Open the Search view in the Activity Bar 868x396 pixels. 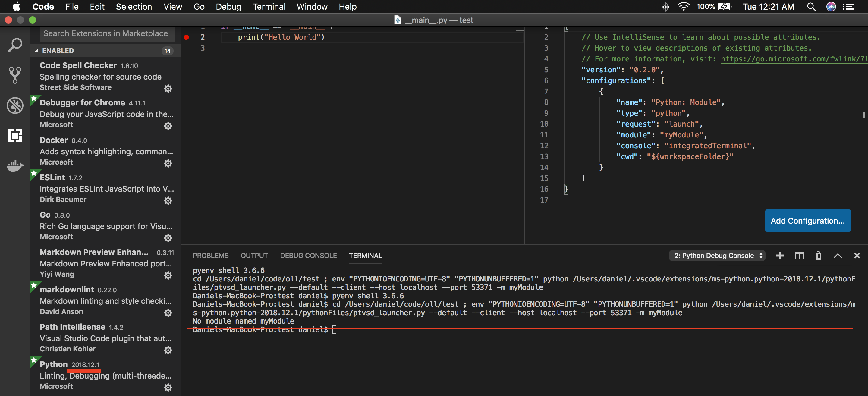click(x=15, y=45)
